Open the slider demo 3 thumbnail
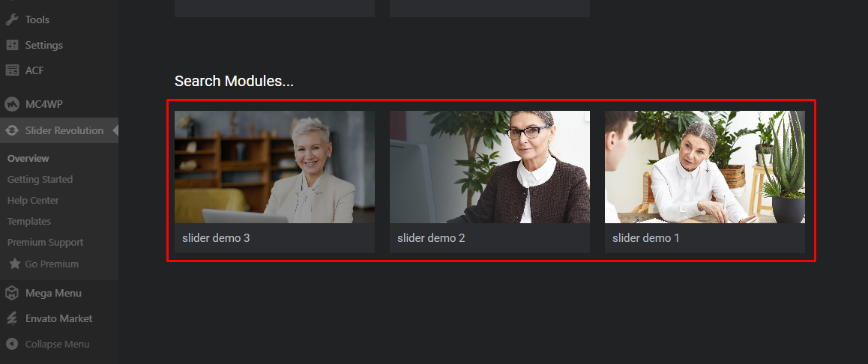 tap(274, 167)
